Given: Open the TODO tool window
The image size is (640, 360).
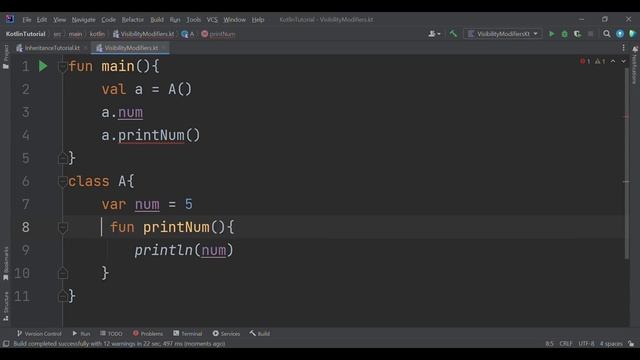Looking at the screenshot, I should (111, 334).
